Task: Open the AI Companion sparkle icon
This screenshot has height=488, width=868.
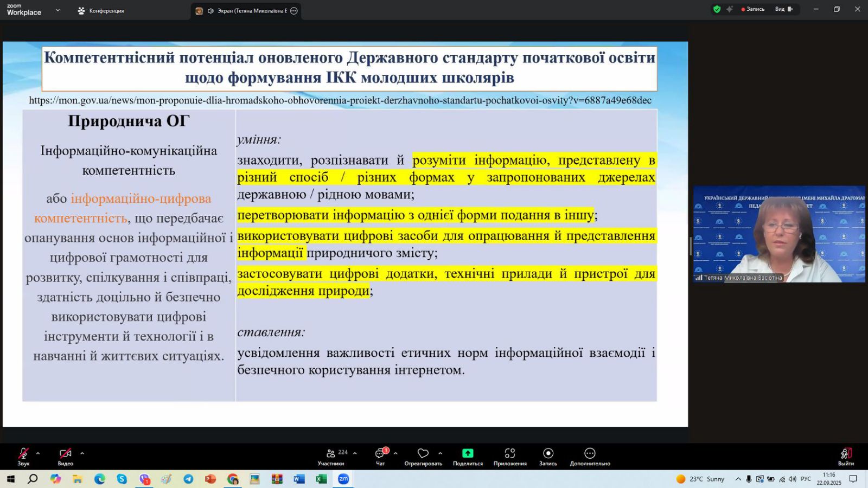Action: [730, 9]
